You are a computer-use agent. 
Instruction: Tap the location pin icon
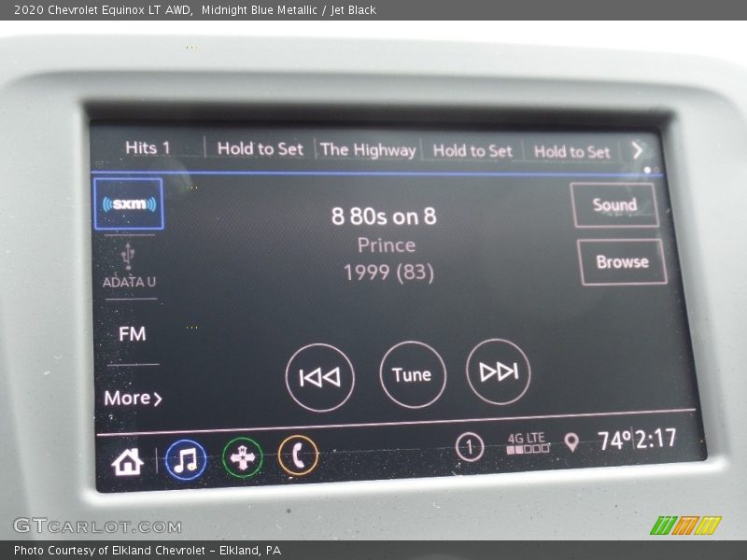coord(571,442)
